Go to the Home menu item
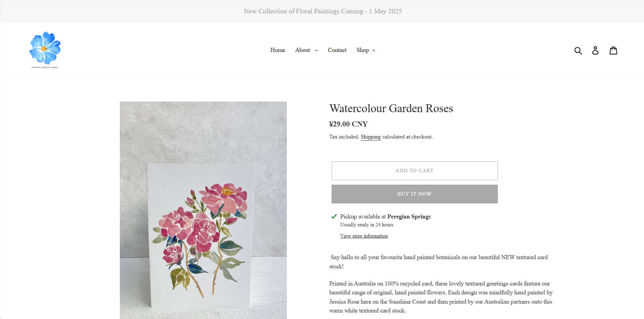Screen dimensions: 644x319 click(278, 50)
